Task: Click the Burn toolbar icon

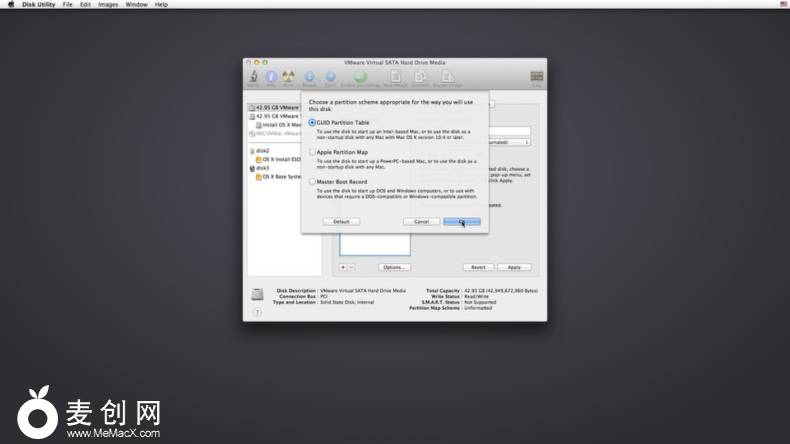Action: click(288, 77)
